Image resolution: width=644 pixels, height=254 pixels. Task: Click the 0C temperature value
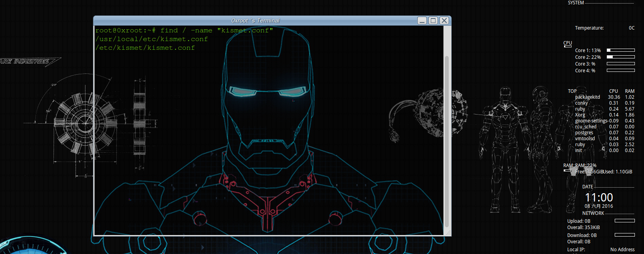(631, 28)
